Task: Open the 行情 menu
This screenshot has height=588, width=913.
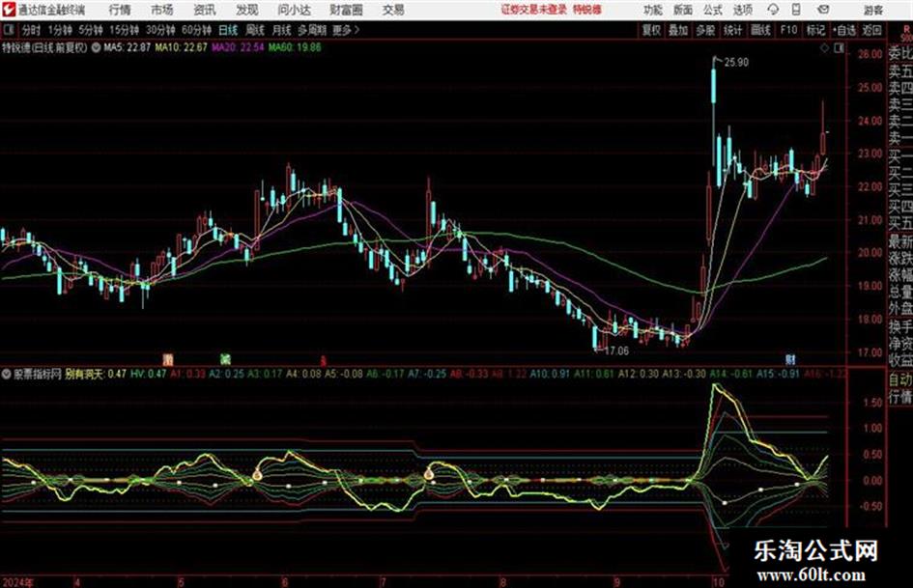Action: (x=120, y=10)
